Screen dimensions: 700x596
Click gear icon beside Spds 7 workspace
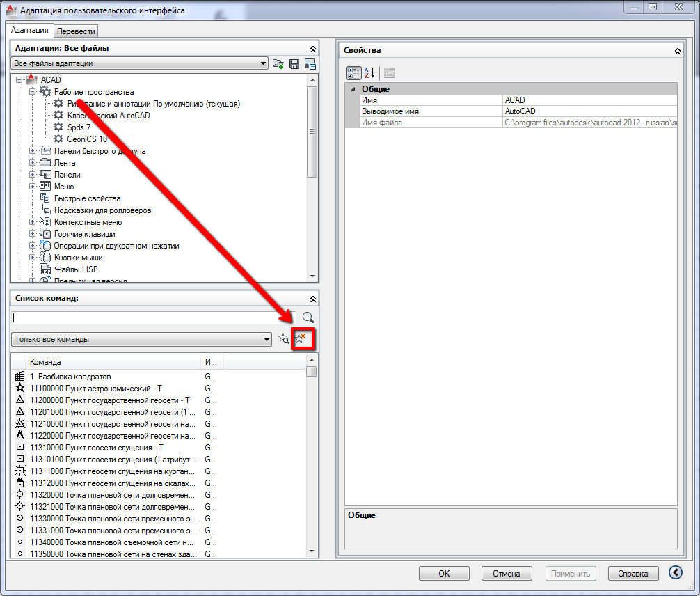tap(58, 127)
